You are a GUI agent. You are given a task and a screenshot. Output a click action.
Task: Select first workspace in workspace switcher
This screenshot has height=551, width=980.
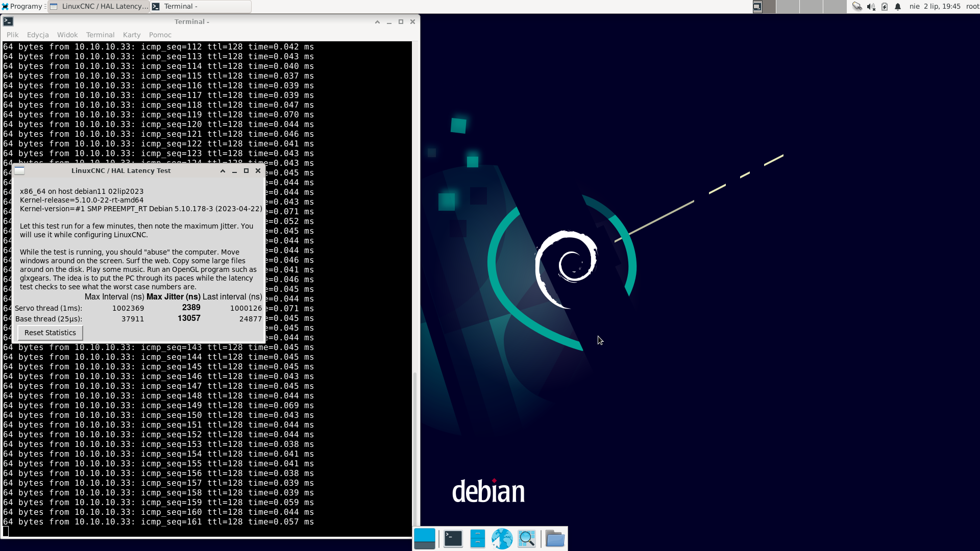click(763, 7)
